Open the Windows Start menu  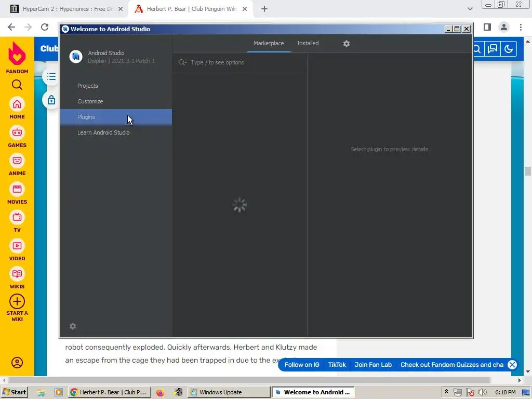(x=15, y=392)
